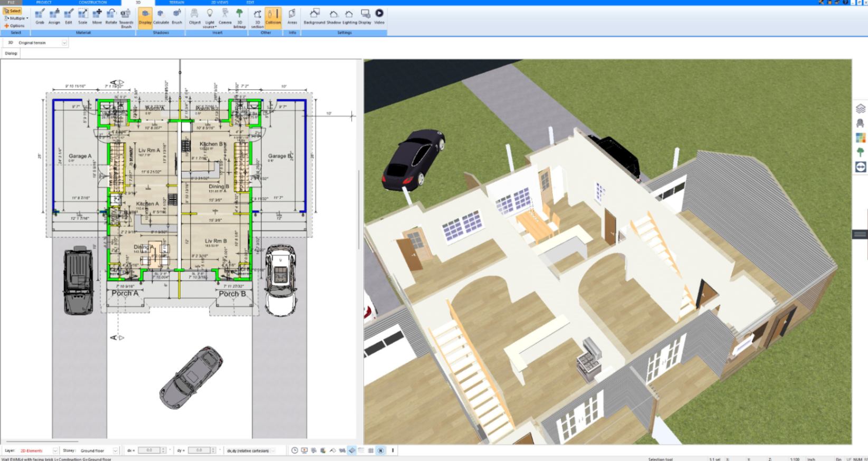
Task: Click the dx value input field
Action: pos(149,450)
